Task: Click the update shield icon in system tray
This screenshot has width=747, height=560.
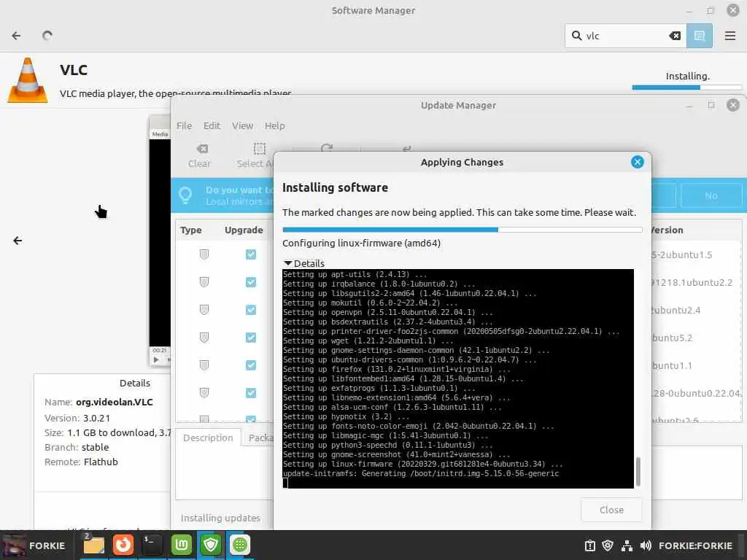Action: (x=608, y=545)
